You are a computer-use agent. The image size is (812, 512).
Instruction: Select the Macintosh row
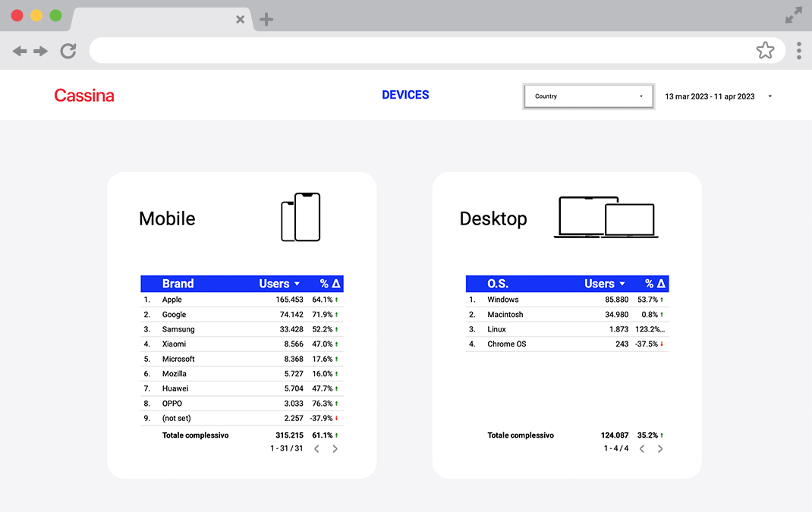(567, 315)
